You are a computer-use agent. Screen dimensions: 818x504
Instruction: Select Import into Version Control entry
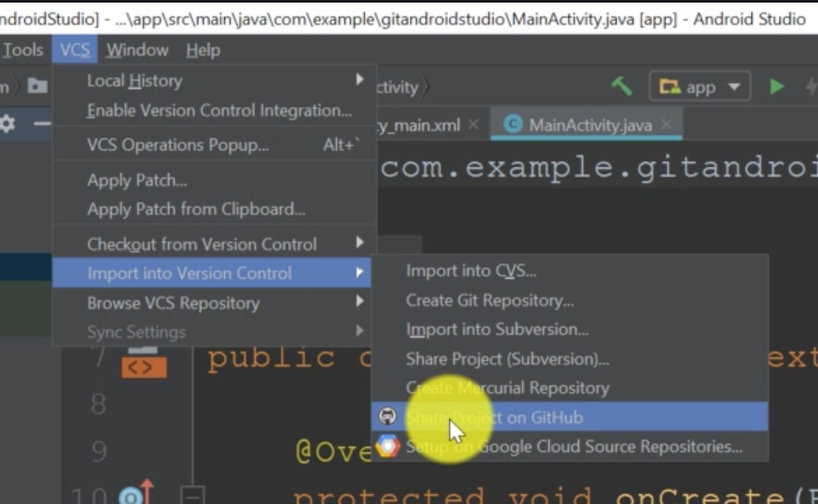coord(212,273)
